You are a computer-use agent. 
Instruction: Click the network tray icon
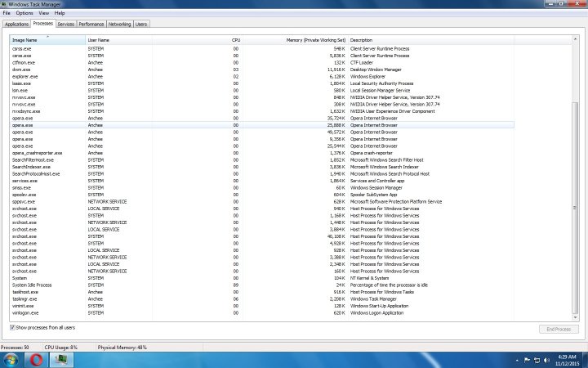(537, 360)
